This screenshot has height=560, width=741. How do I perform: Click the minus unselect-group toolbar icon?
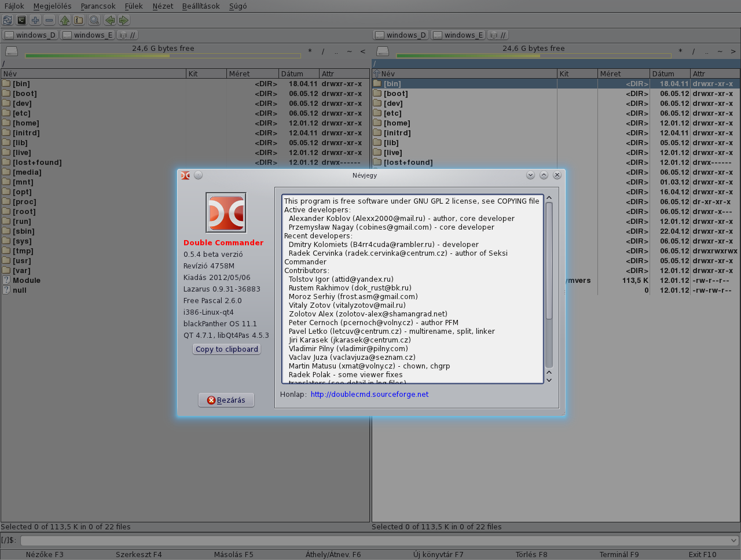(49, 20)
